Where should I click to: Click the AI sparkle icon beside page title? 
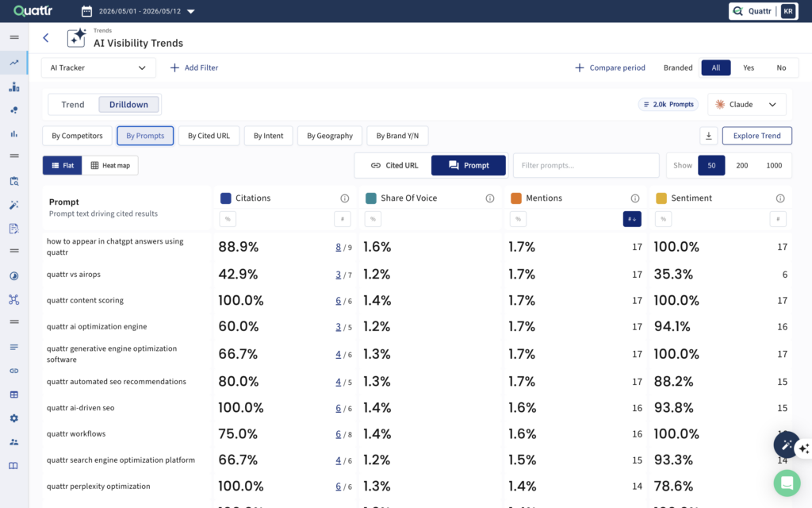[77, 38]
